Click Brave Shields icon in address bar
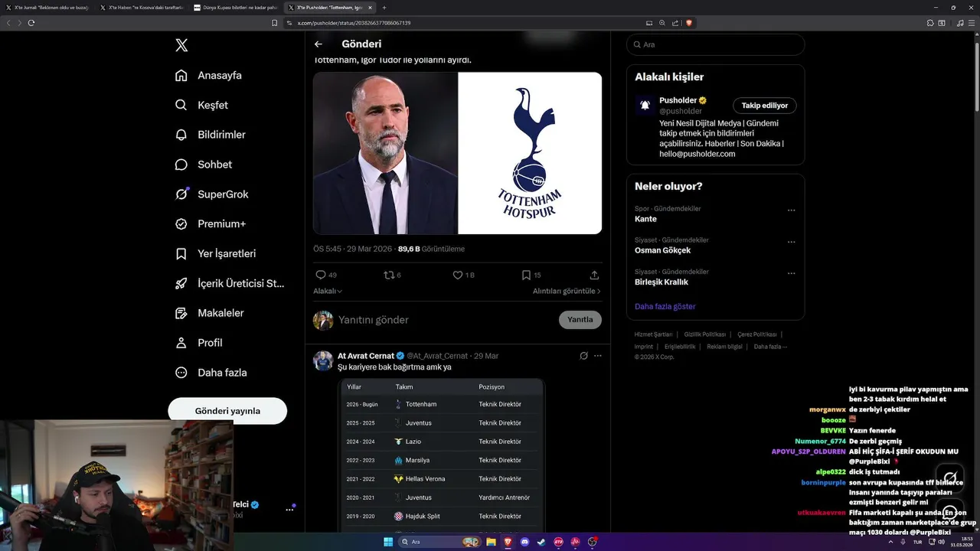Image resolution: width=980 pixels, height=551 pixels. pos(689,23)
